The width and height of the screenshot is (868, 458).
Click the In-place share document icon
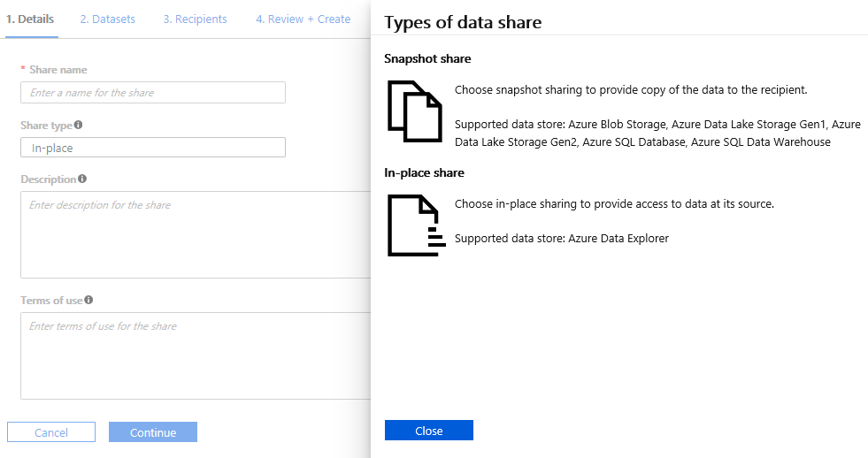click(x=414, y=225)
